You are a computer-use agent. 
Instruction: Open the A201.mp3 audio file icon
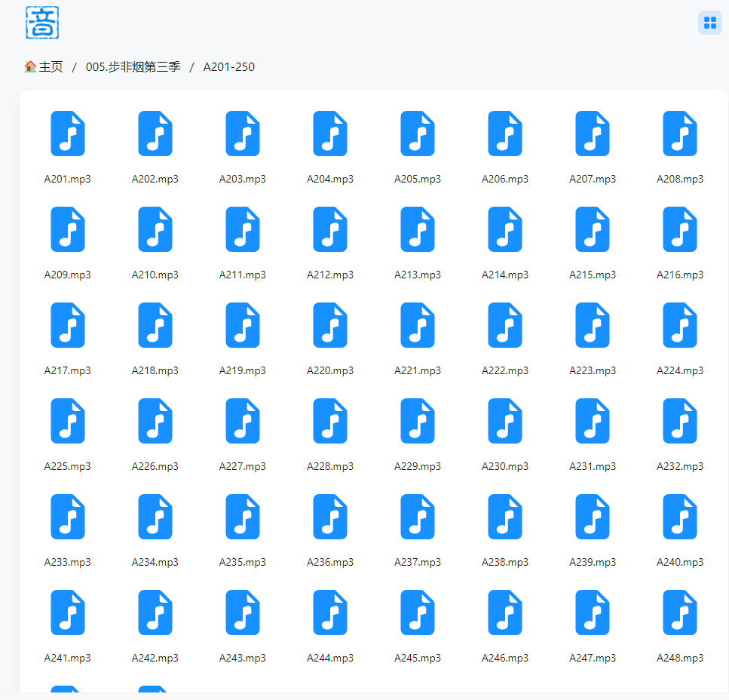click(68, 134)
